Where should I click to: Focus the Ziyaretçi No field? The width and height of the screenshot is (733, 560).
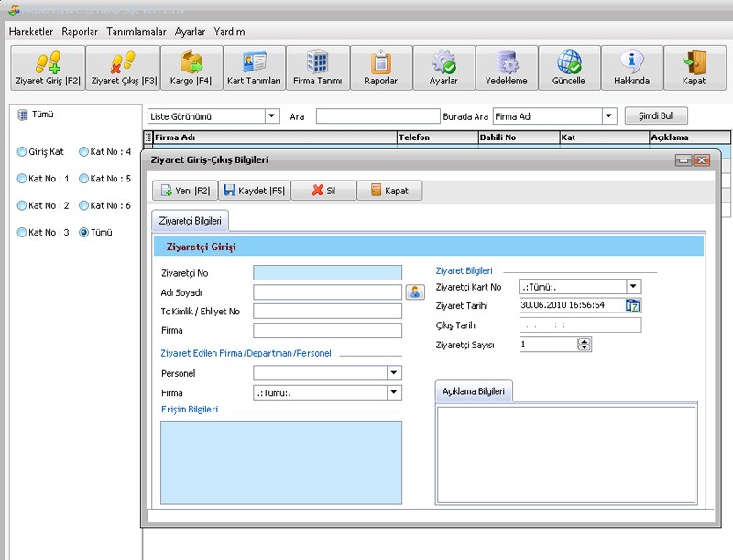click(328, 272)
